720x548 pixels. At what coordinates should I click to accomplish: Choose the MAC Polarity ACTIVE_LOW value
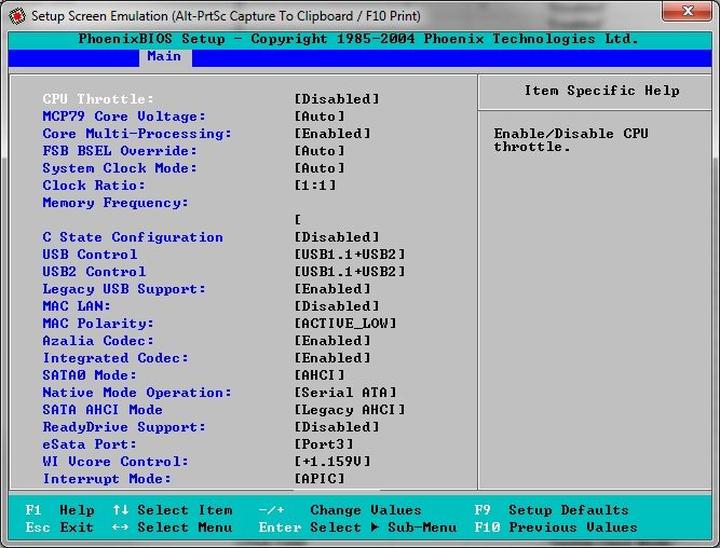point(346,323)
